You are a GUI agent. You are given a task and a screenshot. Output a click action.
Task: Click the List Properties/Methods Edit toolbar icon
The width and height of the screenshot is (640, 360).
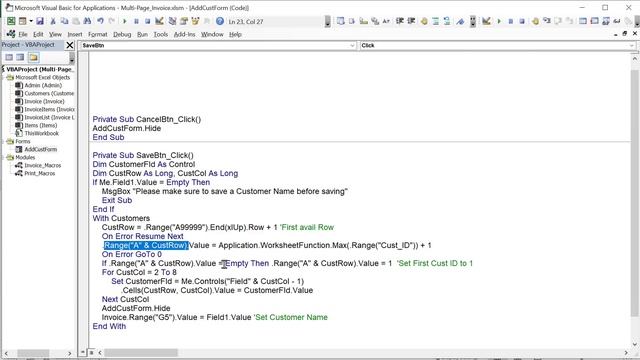tap(340, 21)
